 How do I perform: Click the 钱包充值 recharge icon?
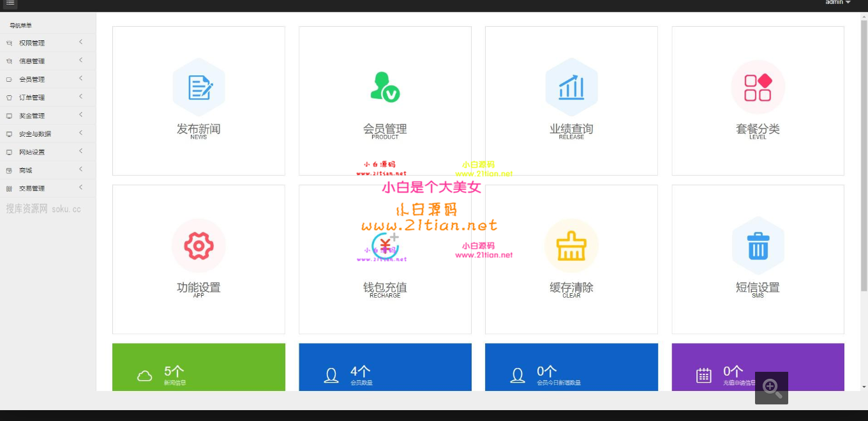(385, 246)
